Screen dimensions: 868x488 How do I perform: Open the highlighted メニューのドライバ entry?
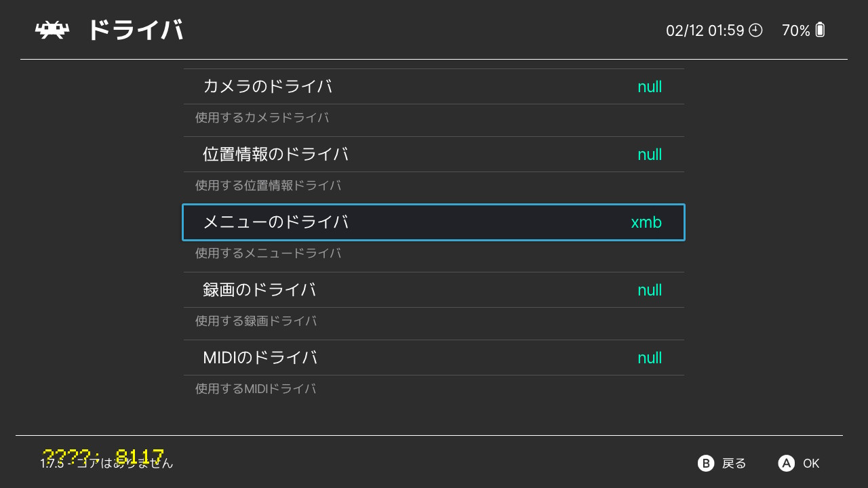275,222
